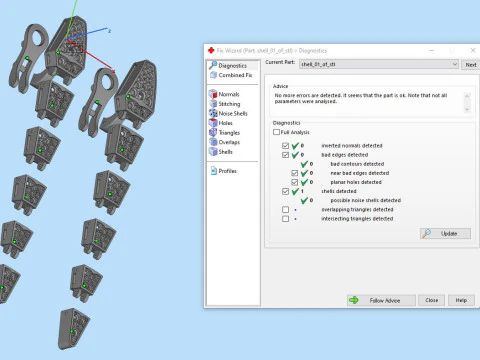This screenshot has height=360, width=480.
Task: Toggle shells detected checkbox
Action: point(285,191)
